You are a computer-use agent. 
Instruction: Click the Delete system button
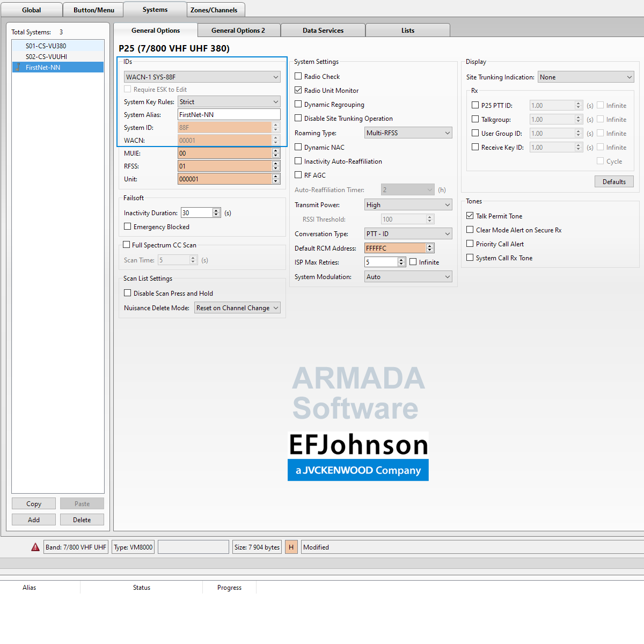pos(82,519)
